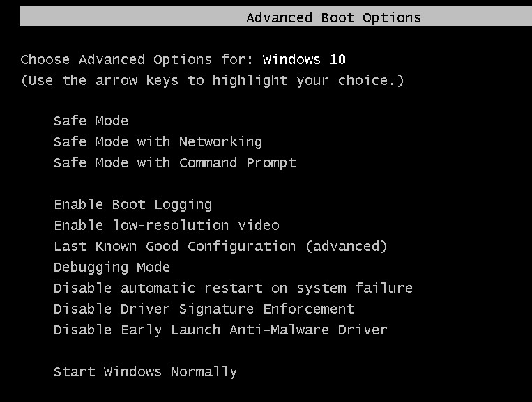Select the plain Safe Mode option
The width and height of the screenshot is (532, 402).
click(x=91, y=121)
